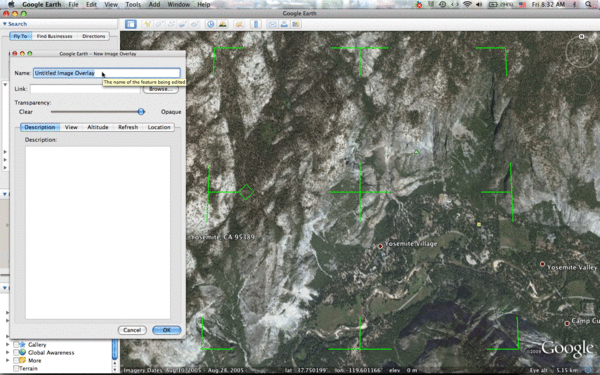This screenshot has height=375, width=600.
Task: Expand the Global Awareness tree item
Action: tap(7, 352)
